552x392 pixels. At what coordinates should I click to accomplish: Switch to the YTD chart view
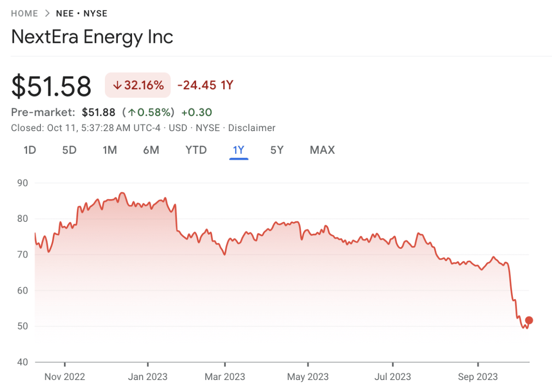(195, 150)
